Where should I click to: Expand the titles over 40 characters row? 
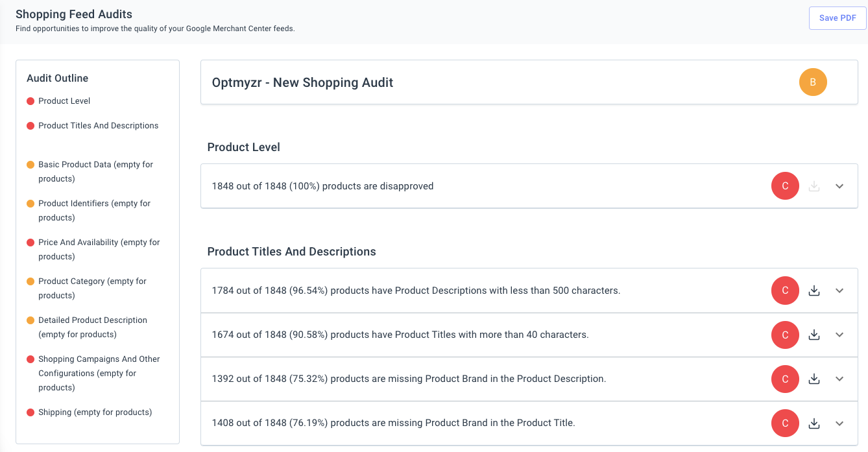[x=839, y=335]
